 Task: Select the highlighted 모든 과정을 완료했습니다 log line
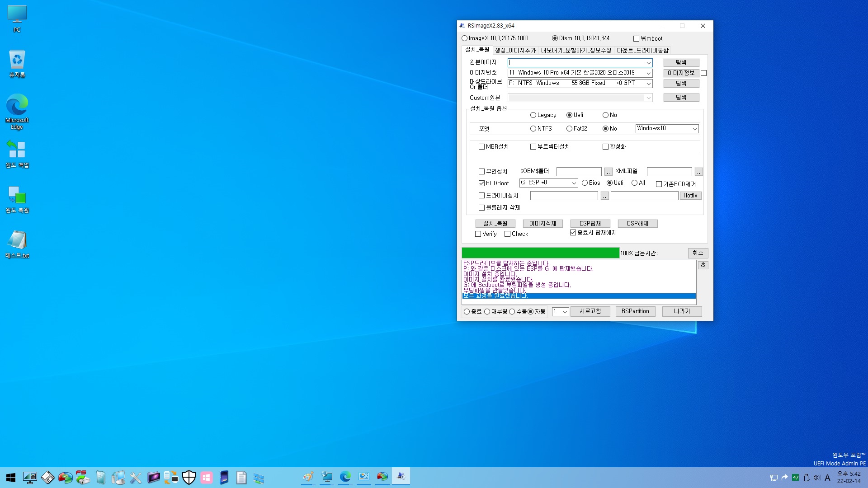(579, 296)
